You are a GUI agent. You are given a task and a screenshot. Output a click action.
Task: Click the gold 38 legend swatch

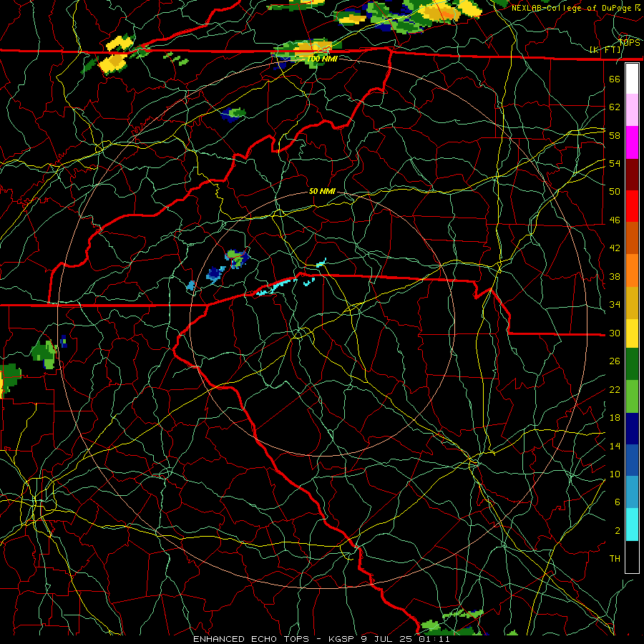tap(632, 302)
